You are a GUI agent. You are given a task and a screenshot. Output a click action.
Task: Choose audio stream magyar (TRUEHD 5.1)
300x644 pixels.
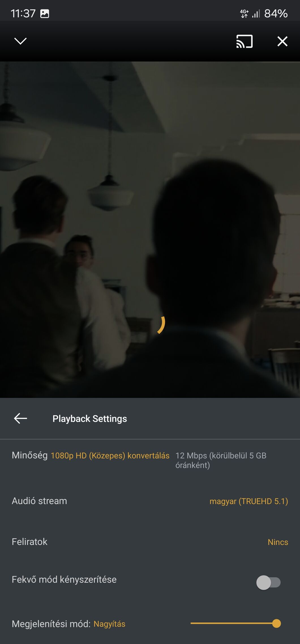point(249,501)
